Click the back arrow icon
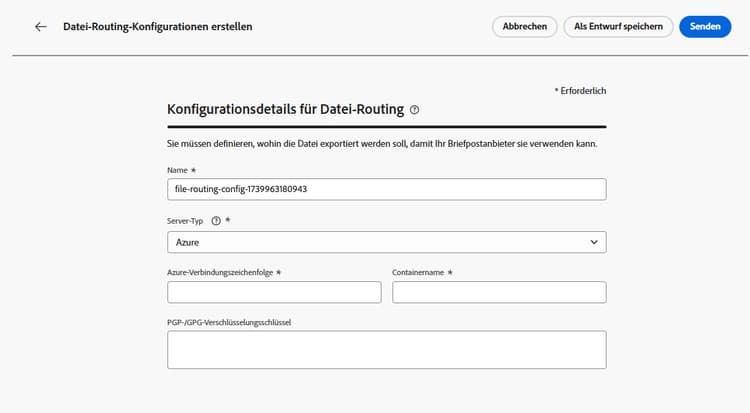The height and width of the screenshot is (413, 750). [x=41, y=27]
